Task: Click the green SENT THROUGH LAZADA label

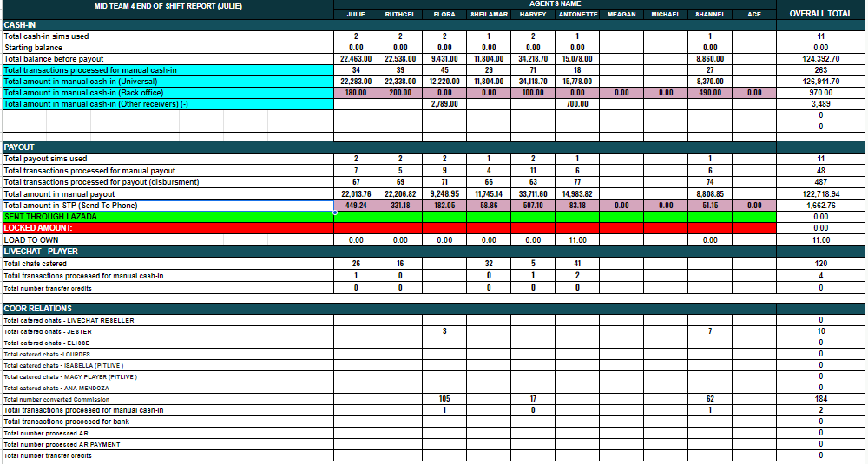Action: coord(168,217)
